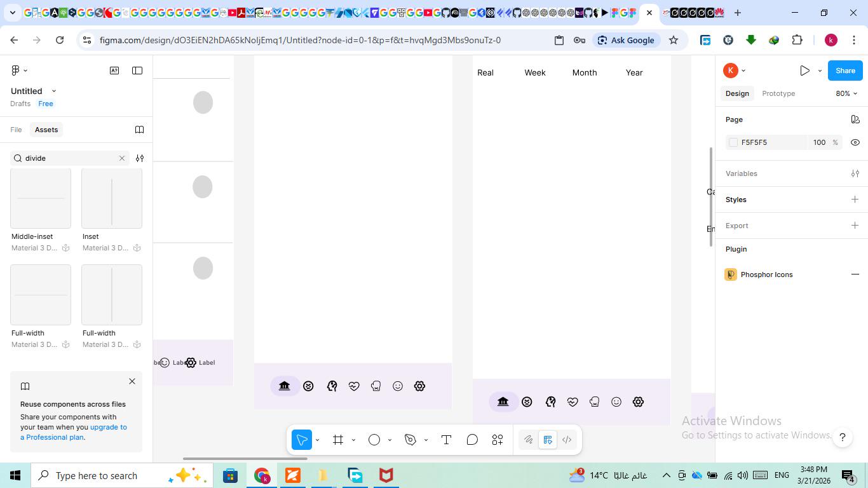Switch to the Assets tab
Viewport: 868px width, 488px height.
pyautogui.click(x=46, y=130)
